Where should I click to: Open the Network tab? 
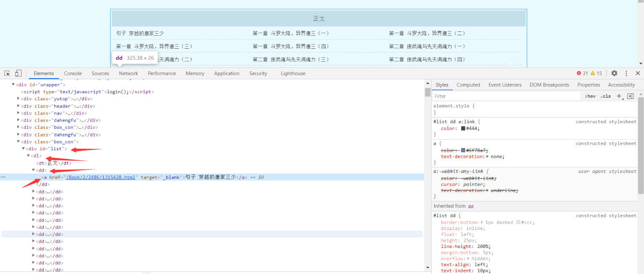[128, 73]
